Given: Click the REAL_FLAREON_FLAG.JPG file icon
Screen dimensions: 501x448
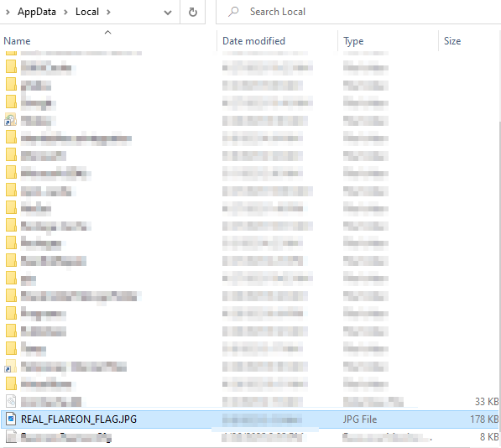Looking at the screenshot, I should [x=11, y=419].
